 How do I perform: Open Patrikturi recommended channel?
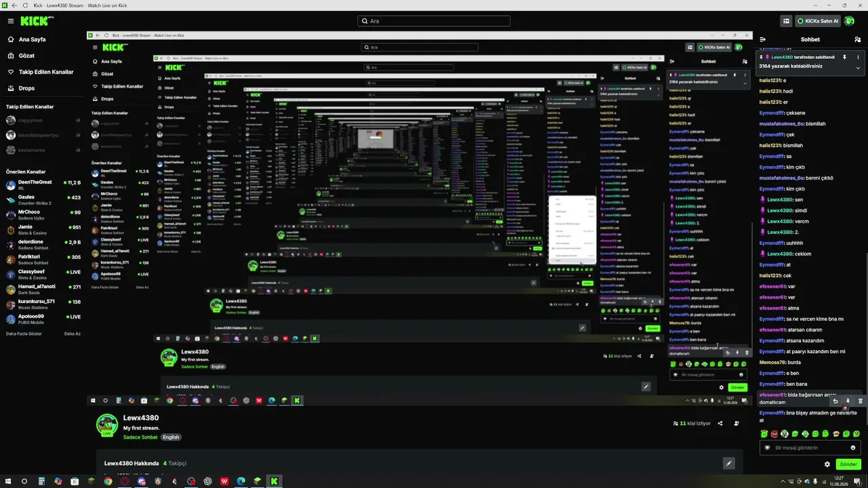[43, 259]
